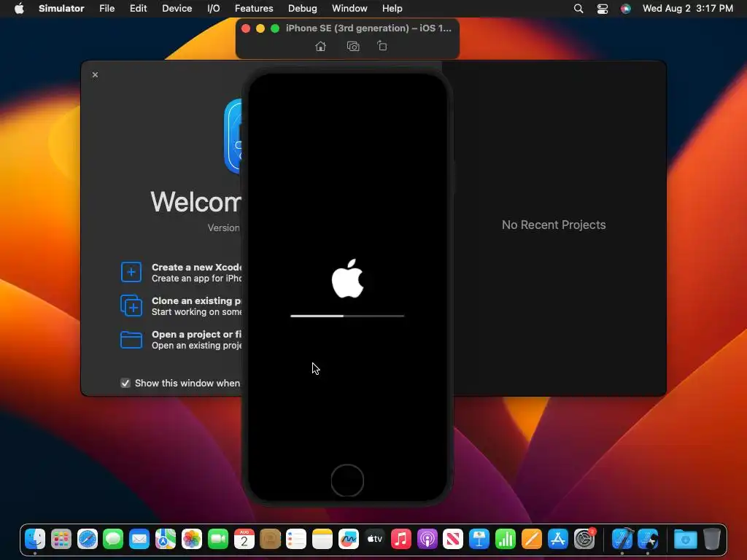
Task: Open Maps from the Dock
Action: [166, 539]
